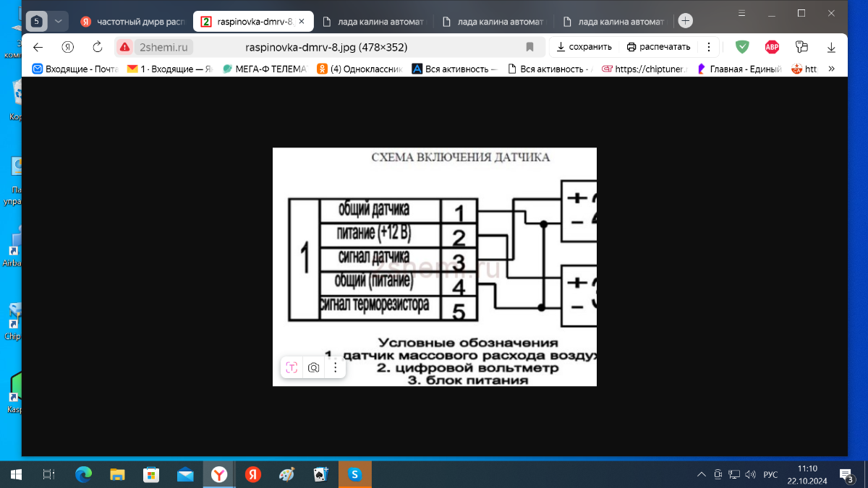
Task: Reload the page
Action: pos(98,47)
